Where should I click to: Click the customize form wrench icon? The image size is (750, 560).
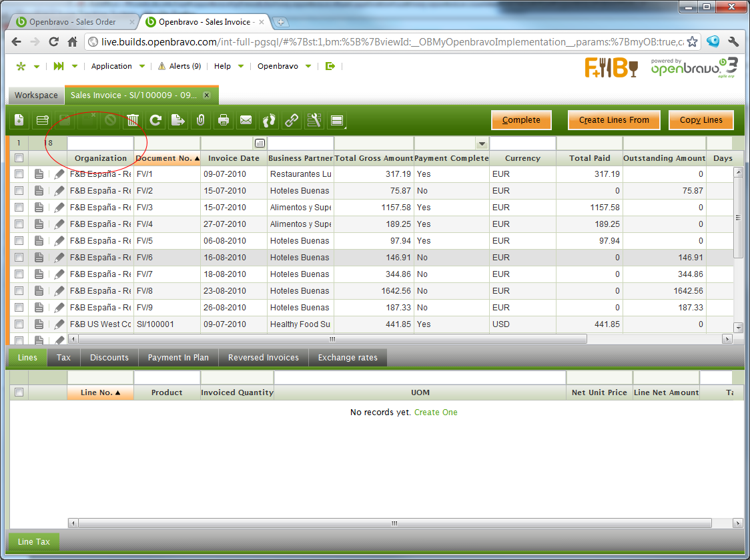pyautogui.click(x=314, y=120)
